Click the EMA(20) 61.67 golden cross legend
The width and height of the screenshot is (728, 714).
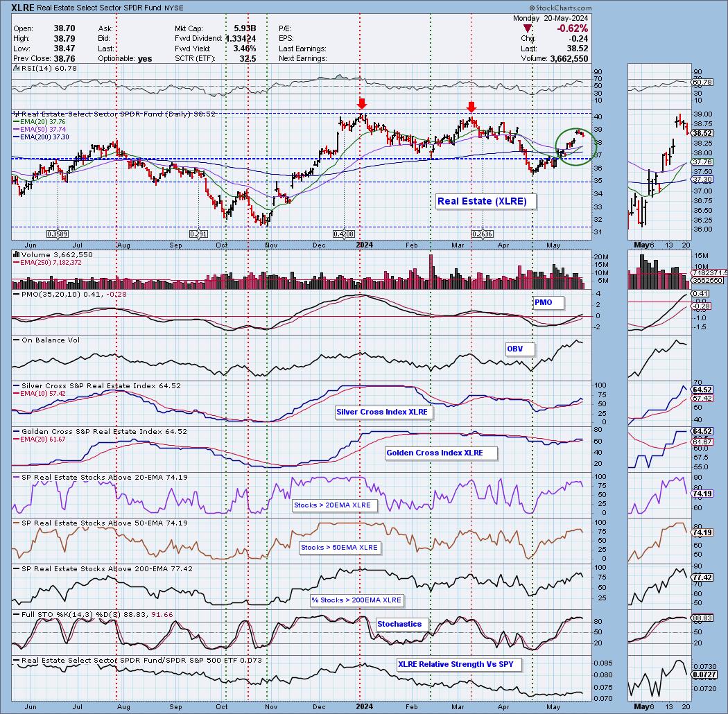40,439
